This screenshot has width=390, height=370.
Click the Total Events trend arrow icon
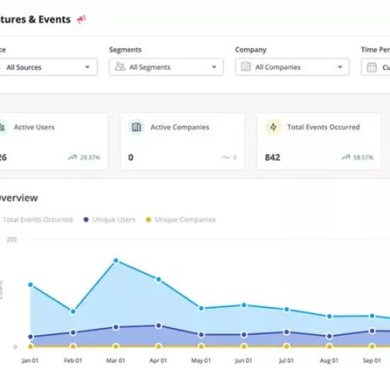tap(346, 157)
